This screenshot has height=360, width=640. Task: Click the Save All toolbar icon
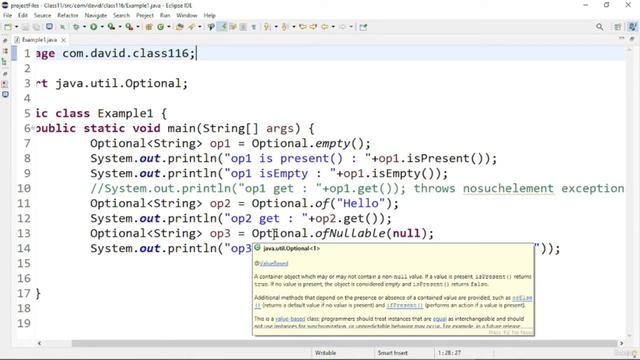point(37,27)
